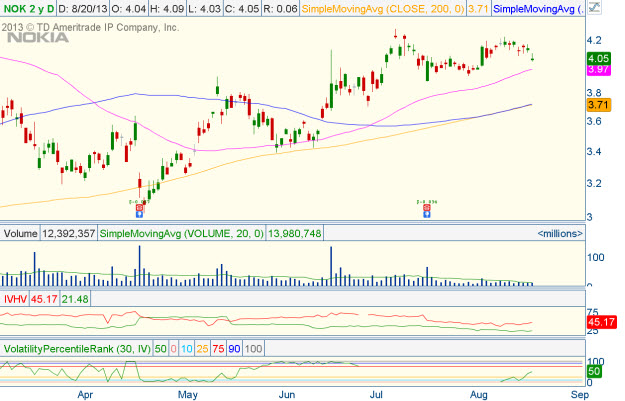625x401 pixels.
Task: Click the July red earnings marker icon
Action: coord(427,203)
